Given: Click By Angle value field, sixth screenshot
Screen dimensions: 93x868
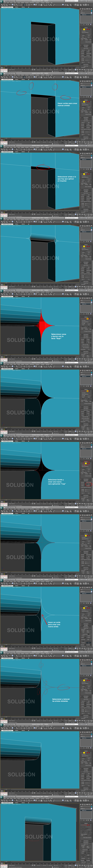Looking at the screenshot, I should pyautogui.click(x=88, y=396).
